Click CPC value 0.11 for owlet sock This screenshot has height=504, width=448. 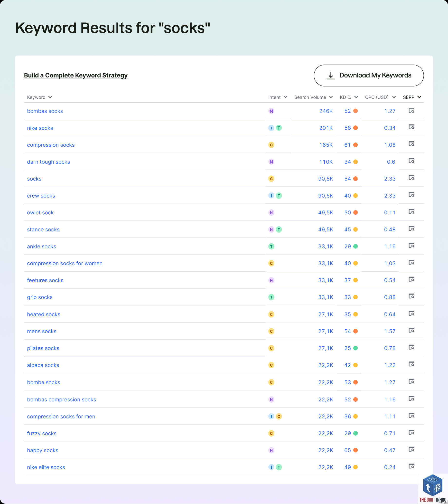(390, 213)
